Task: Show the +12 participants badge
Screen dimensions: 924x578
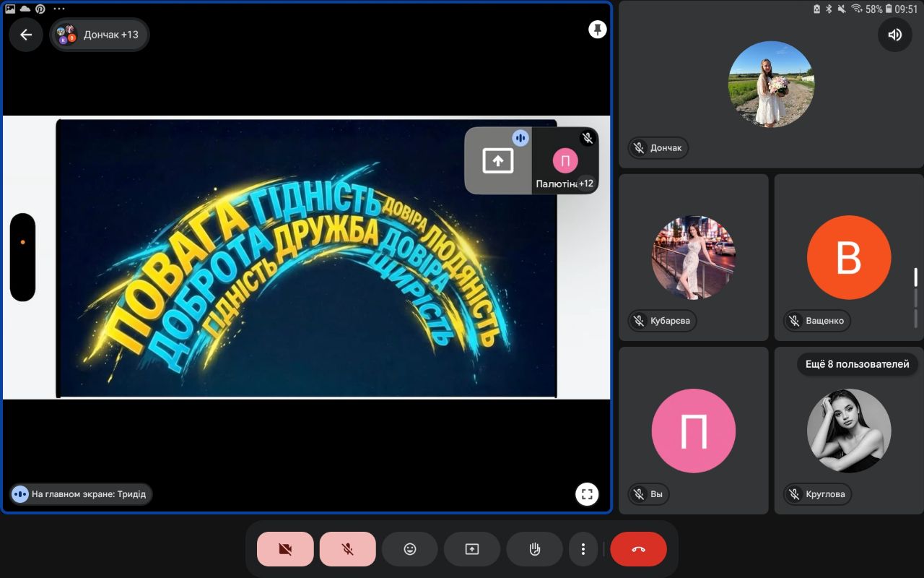Action: 586,184
